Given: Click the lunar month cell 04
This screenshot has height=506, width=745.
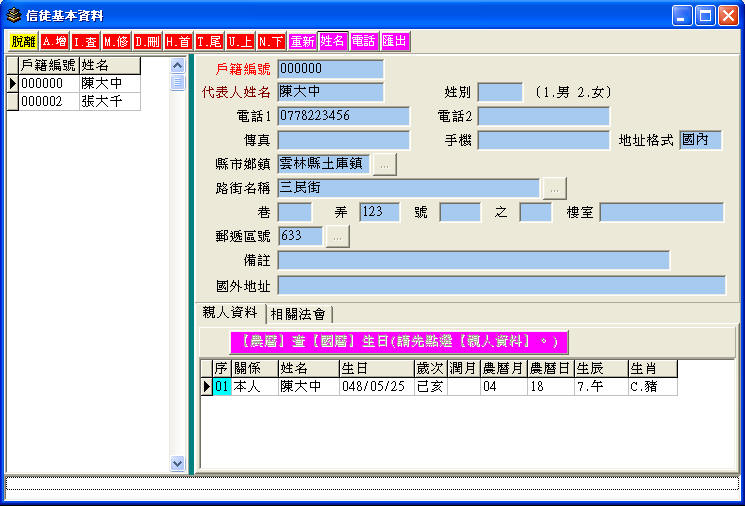Looking at the screenshot, I should pos(504,387).
